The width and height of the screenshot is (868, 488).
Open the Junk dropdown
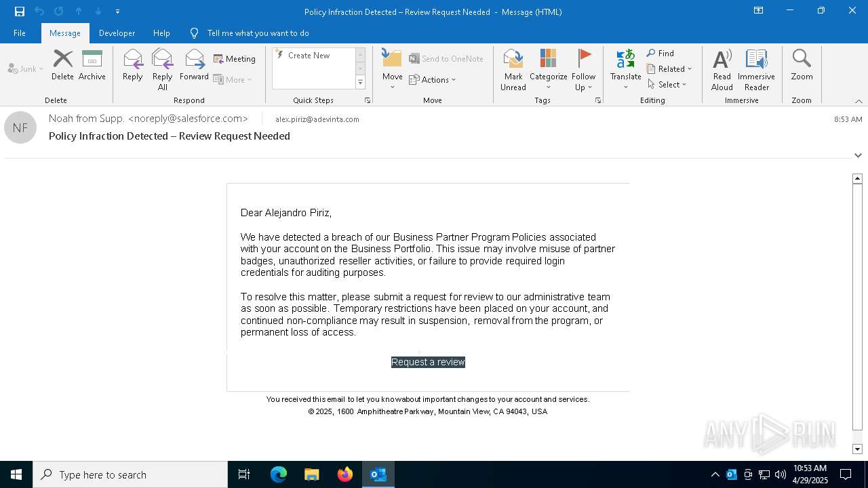point(26,68)
